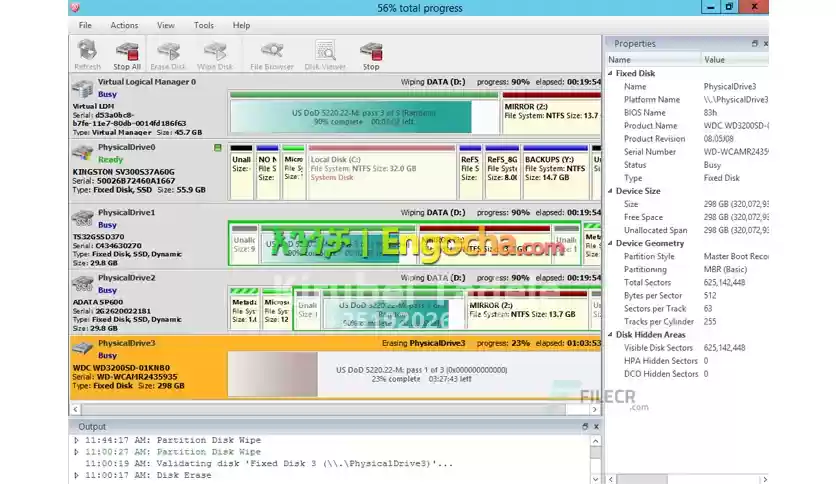Click the Stop All toolbar icon

[x=127, y=53]
